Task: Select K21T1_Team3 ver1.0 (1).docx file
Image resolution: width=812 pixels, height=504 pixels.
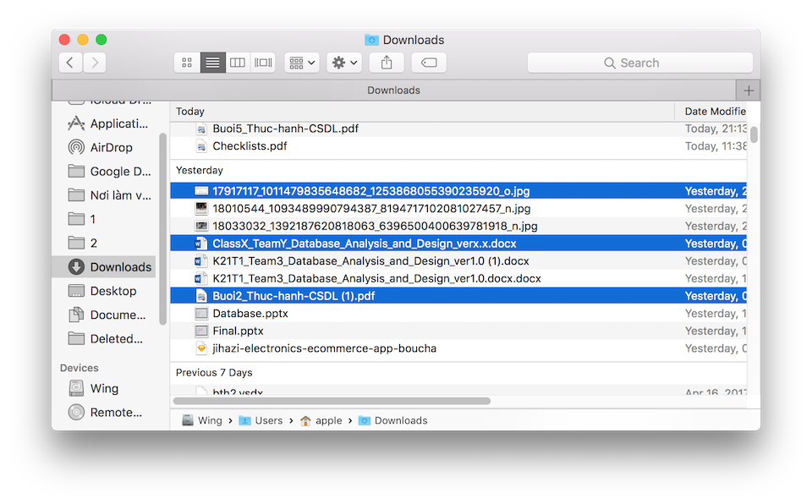Action: coord(458,261)
